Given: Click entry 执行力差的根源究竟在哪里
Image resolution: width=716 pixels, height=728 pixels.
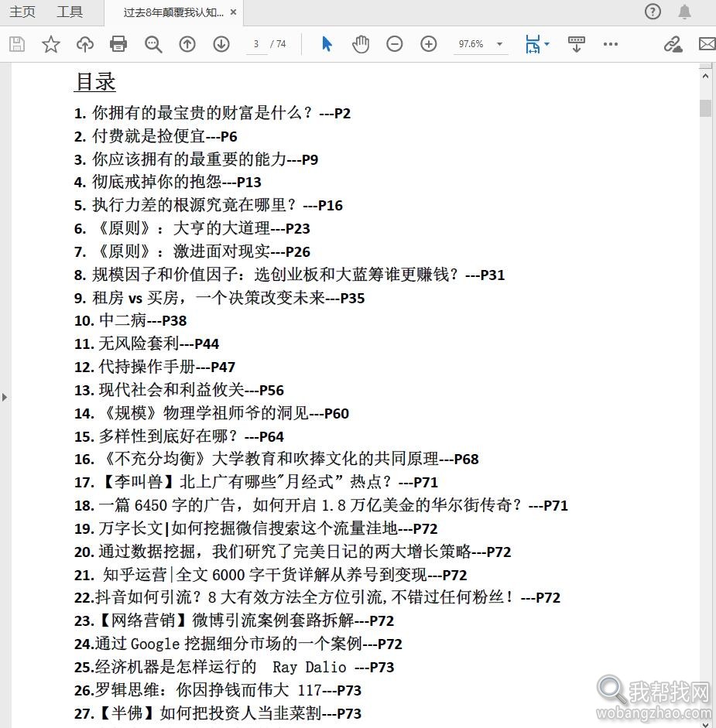Looking at the screenshot, I should pos(208,205).
